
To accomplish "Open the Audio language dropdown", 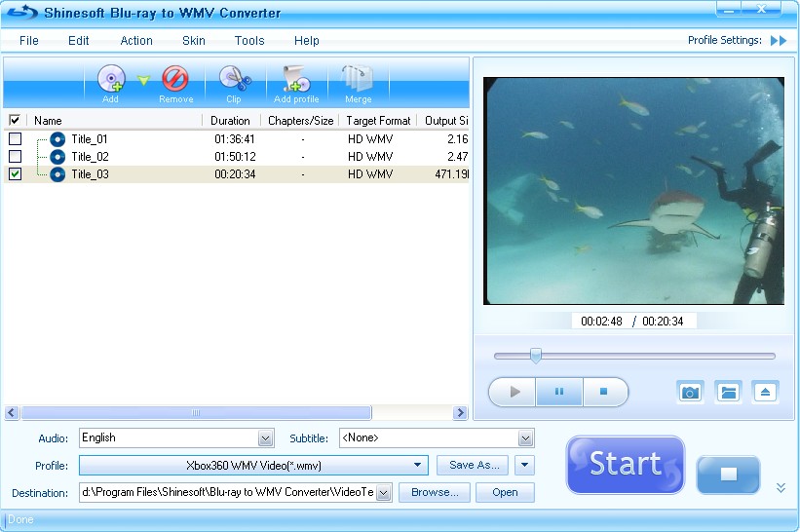I will coord(265,438).
